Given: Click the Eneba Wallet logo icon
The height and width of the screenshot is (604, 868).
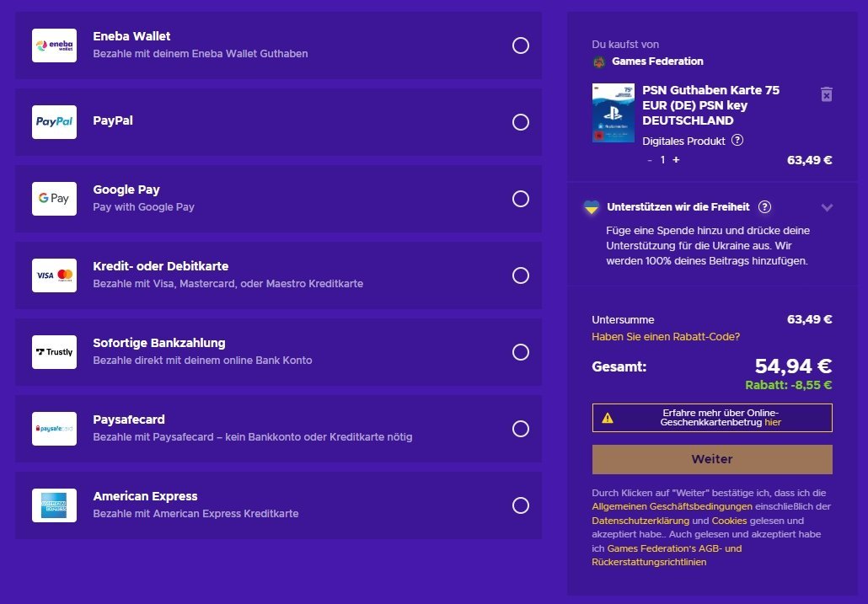Looking at the screenshot, I should [x=54, y=45].
